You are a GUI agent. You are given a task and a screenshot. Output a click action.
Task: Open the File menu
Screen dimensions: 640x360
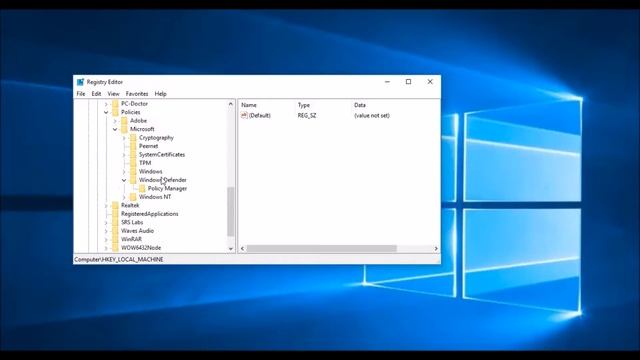pos(81,94)
